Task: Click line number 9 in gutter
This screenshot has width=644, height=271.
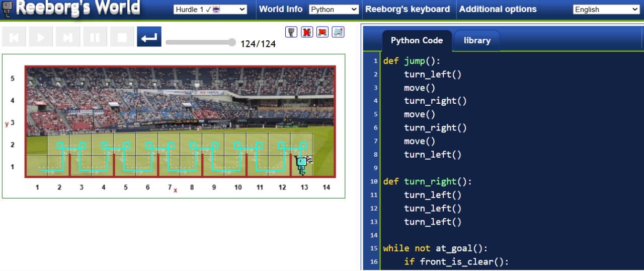Action: point(375,168)
